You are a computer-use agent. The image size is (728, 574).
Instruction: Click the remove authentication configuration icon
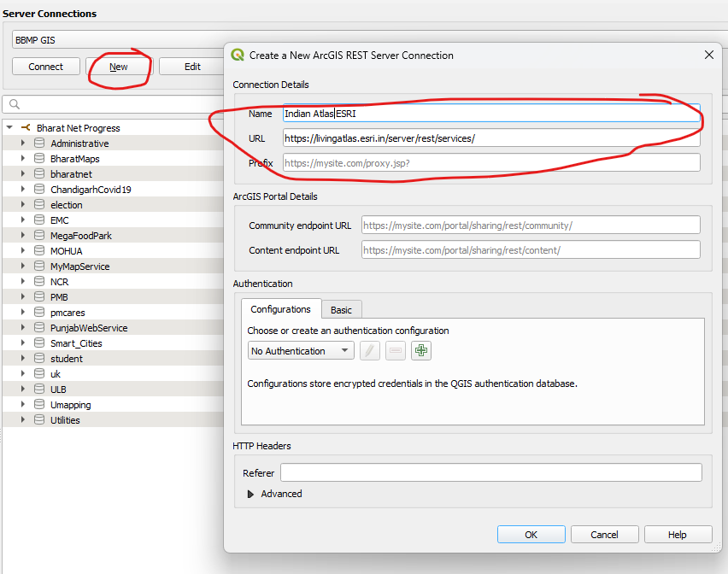pos(395,351)
